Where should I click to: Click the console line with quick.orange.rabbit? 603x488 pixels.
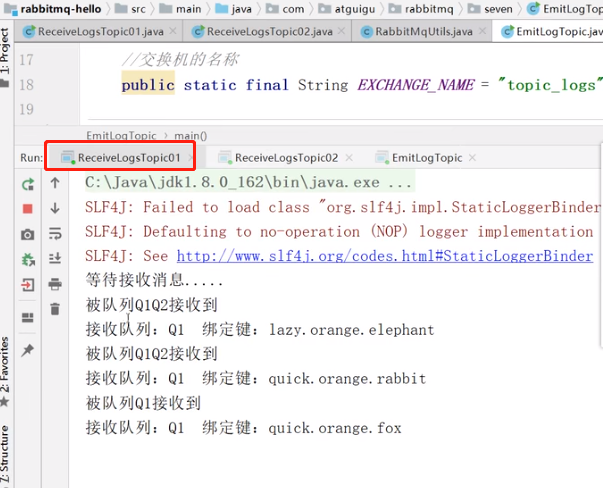[256, 378]
